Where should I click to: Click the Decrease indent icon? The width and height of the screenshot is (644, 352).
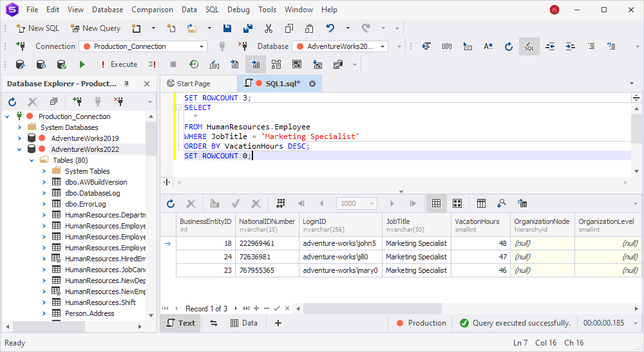pyautogui.click(x=550, y=46)
